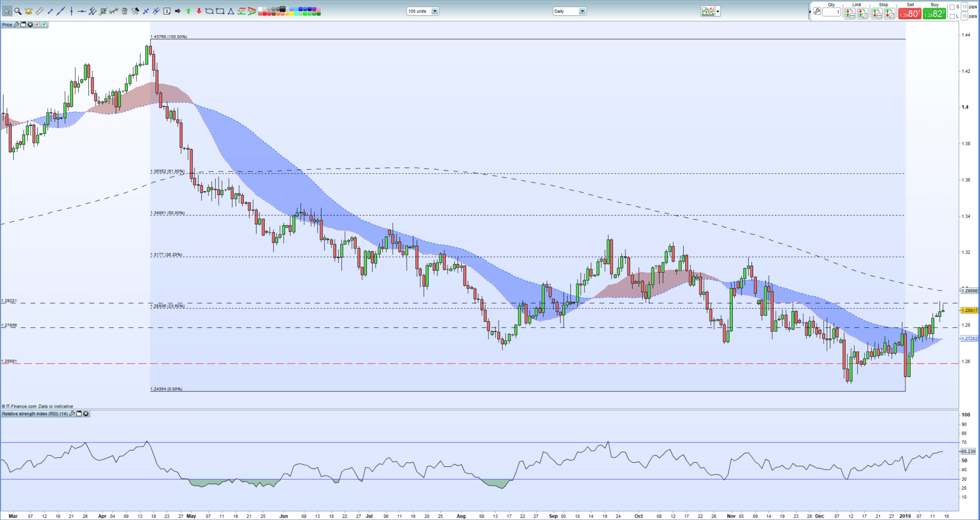Click first Limit order button

(850, 14)
